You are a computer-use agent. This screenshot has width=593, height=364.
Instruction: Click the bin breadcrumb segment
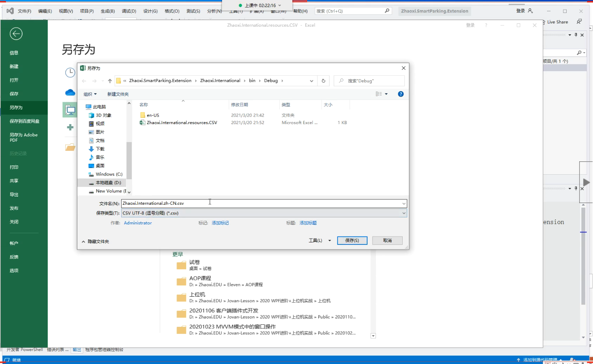(252, 81)
